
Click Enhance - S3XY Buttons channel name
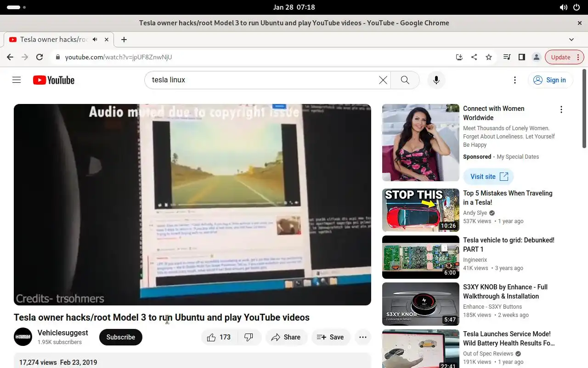pyautogui.click(x=492, y=307)
